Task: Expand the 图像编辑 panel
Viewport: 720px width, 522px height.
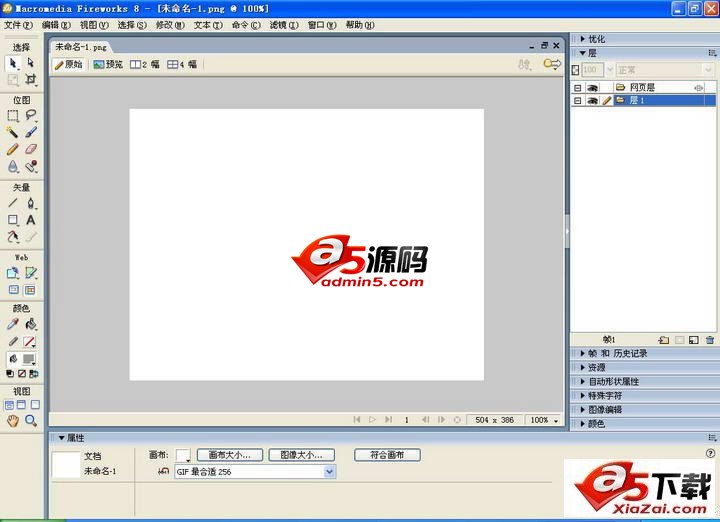Action: pyautogui.click(x=583, y=410)
